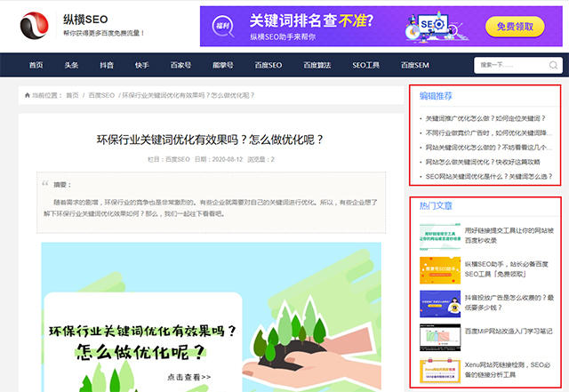The image size is (569, 392).
Task: Open 抖音投放广告是怎么收费的 link
Action: click(509, 302)
